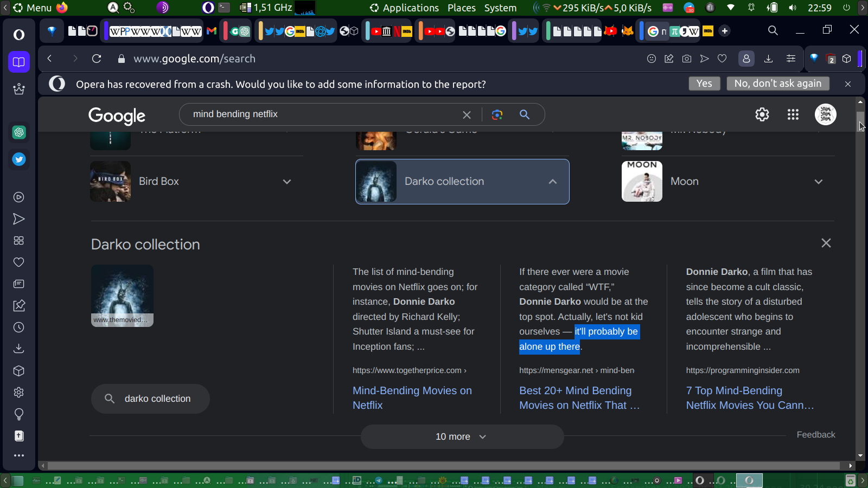Open Google quick settings gear
This screenshot has height=488, width=868.
(762, 114)
